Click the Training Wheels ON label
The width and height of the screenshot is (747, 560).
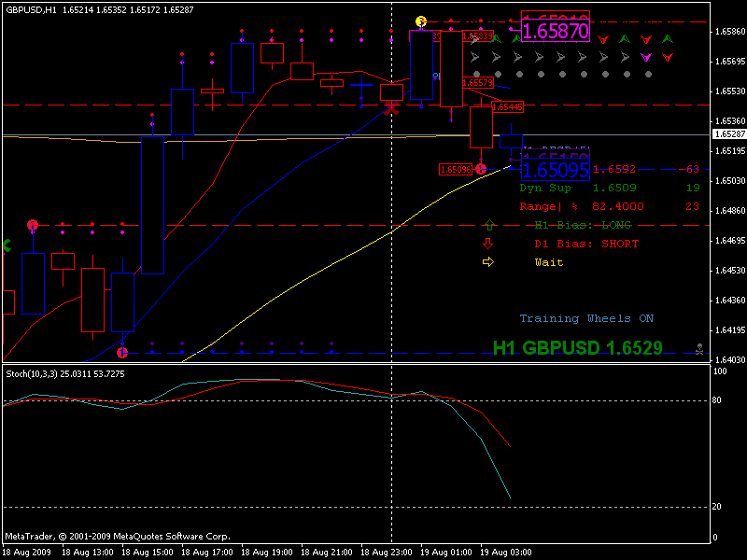(x=586, y=318)
